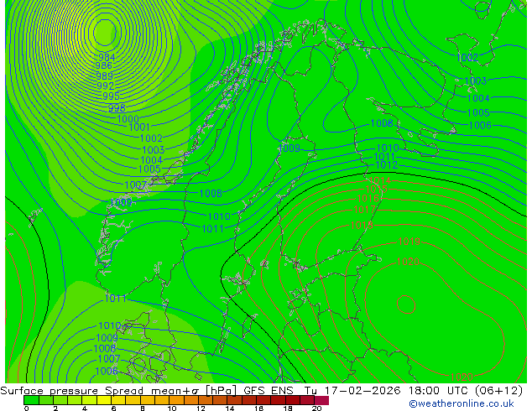This screenshot has height=411, width=532.
Task: Click the 995 isobar label
Action: pos(112,96)
